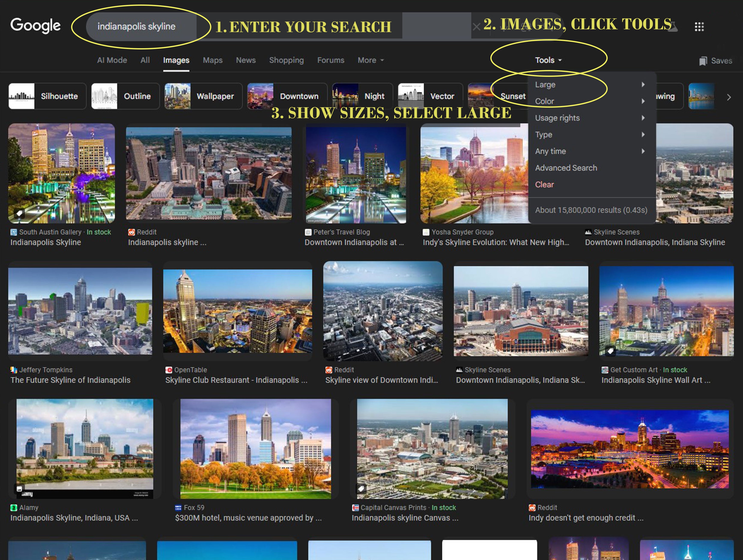
Task: Click Reddit favicon under Indianapolis skyline result
Action: [x=131, y=232]
